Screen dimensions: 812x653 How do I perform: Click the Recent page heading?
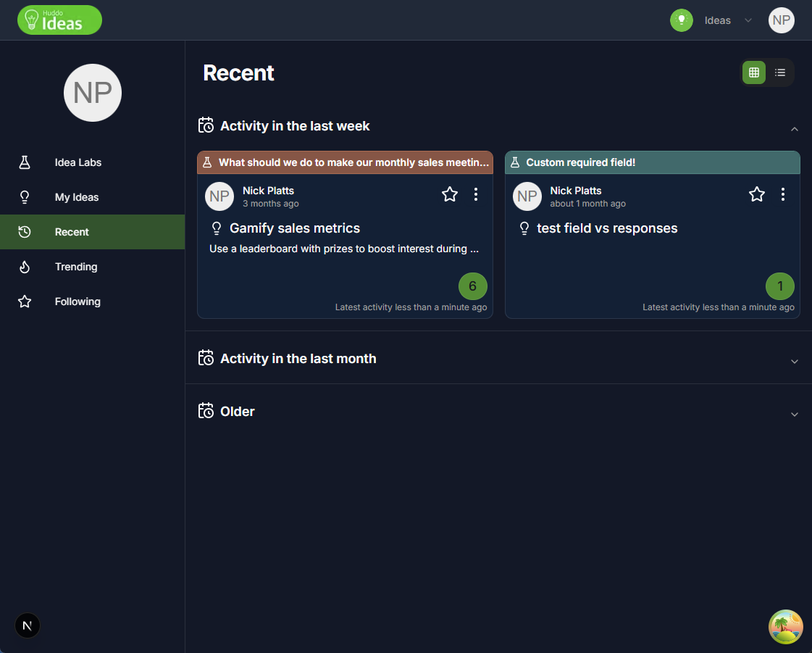click(238, 72)
